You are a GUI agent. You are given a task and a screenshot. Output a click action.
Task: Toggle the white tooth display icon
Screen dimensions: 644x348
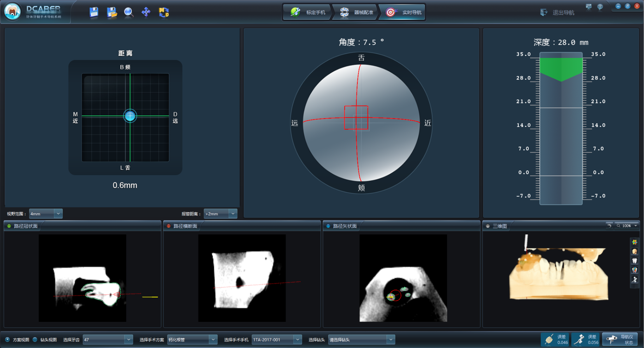pos(634,261)
